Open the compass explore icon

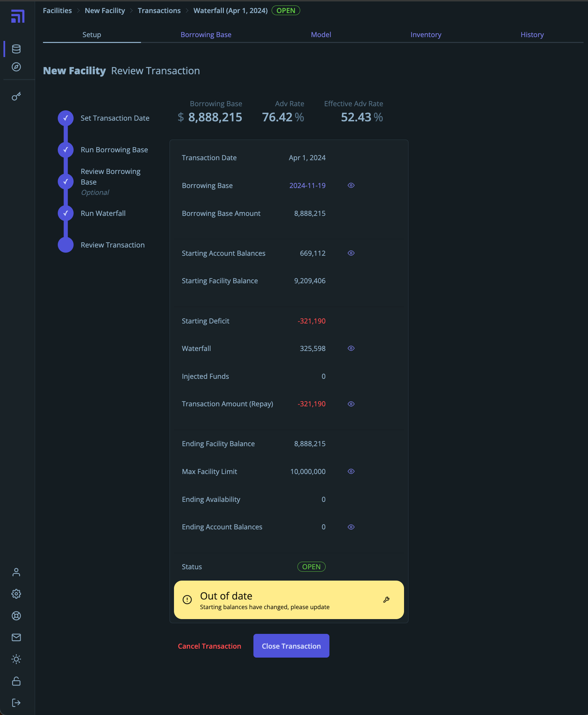pos(16,67)
